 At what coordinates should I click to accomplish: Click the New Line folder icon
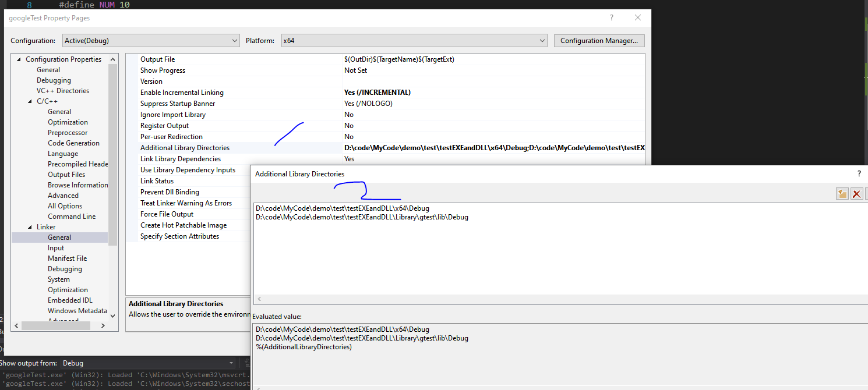point(842,194)
